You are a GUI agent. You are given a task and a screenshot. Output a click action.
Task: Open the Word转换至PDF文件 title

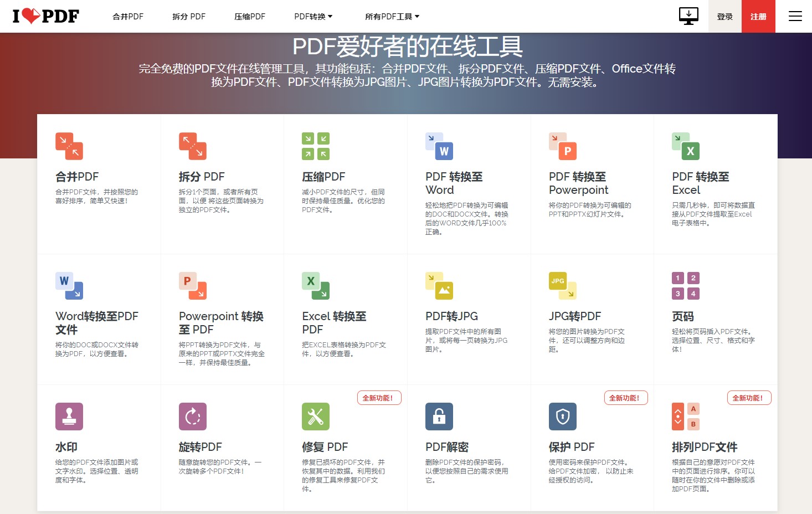(97, 323)
